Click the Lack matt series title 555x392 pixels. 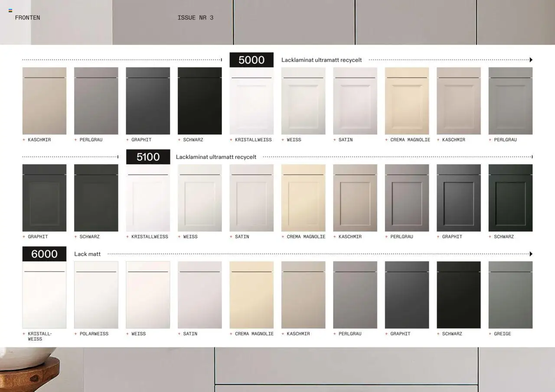[87, 254]
